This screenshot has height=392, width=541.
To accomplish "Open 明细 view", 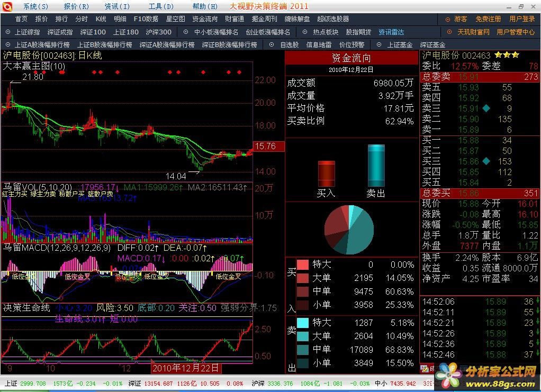I will 120,19.
